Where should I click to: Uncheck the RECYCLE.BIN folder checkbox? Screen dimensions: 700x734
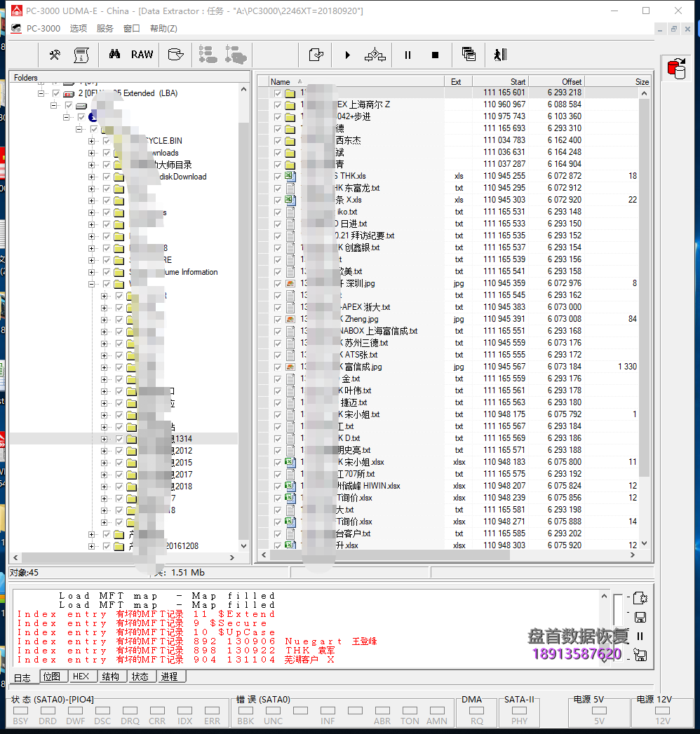pos(107,141)
